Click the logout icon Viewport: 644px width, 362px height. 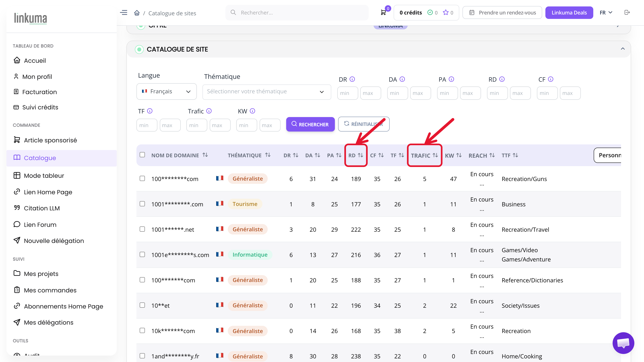[627, 12]
